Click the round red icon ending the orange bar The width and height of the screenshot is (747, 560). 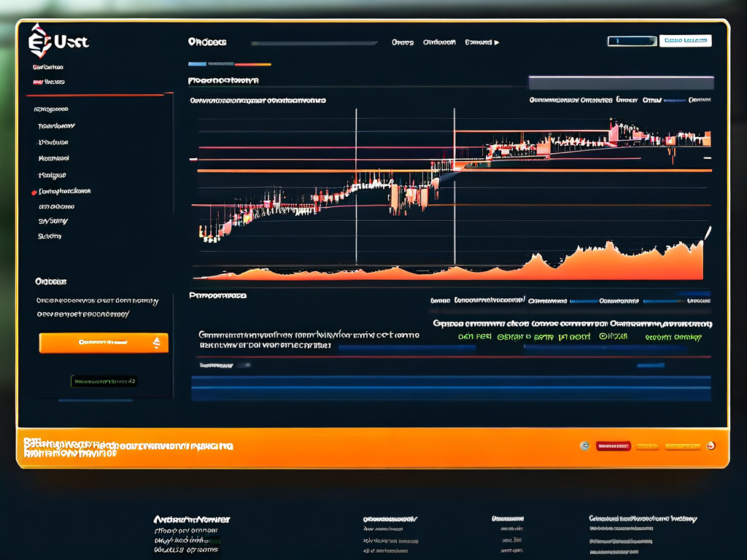[x=711, y=446]
